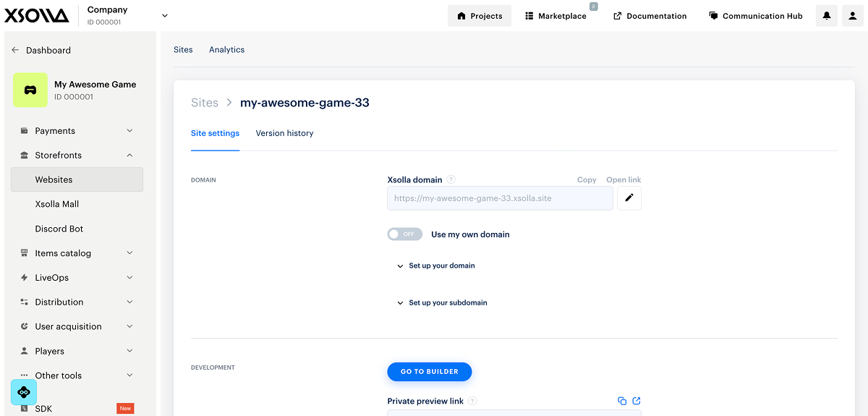Click the Distribution icon in sidebar
This screenshot has height=416, width=868.
[x=25, y=302]
